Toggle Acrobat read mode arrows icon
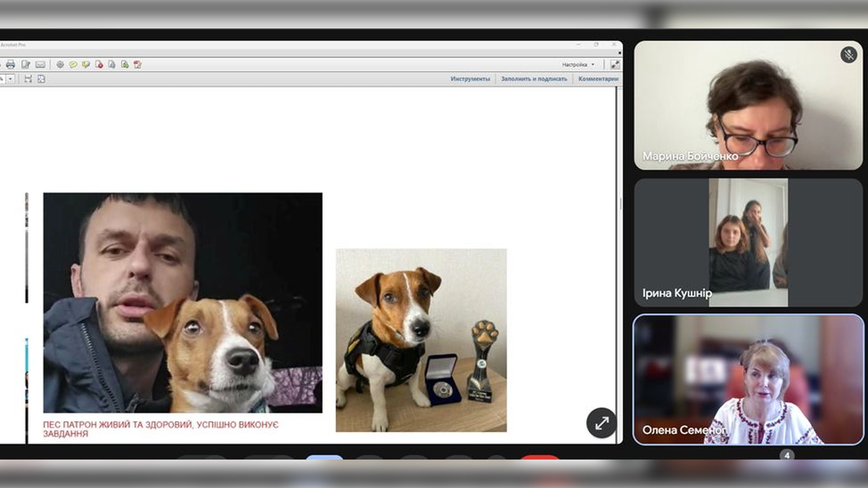 click(615, 65)
